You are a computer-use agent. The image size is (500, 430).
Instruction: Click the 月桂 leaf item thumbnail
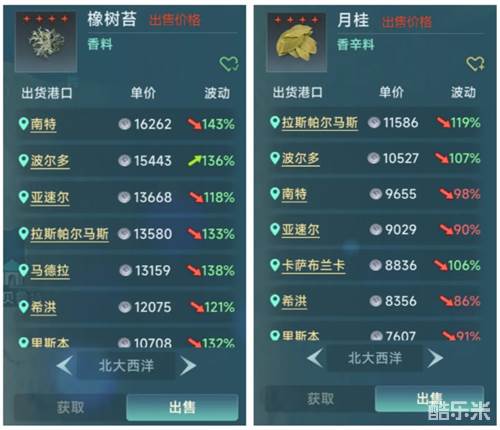(x=297, y=42)
